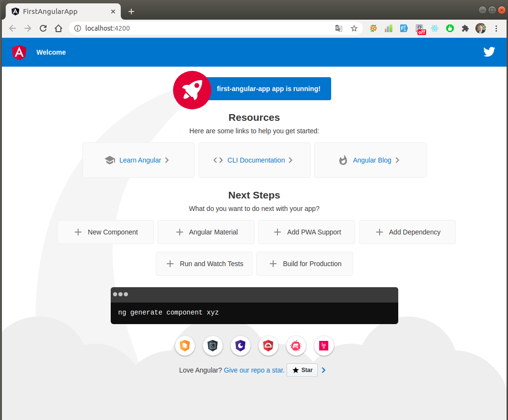The height and width of the screenshot is (420, 508).
Task: Click the rocket graphic beside the running banner
Action: tap(192, 90)
